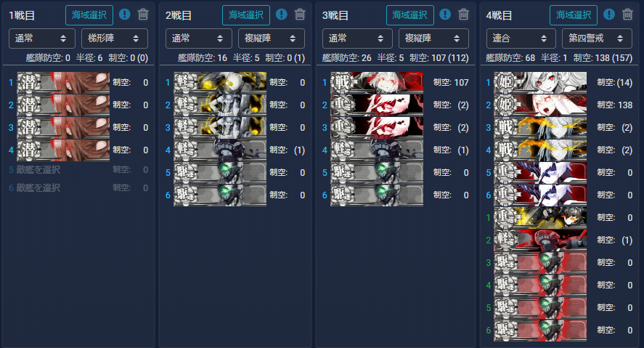Expand the 通常 battle type dropdown in 2戦目
Viewport: 644px width, 348px height.
pos(199,39)
